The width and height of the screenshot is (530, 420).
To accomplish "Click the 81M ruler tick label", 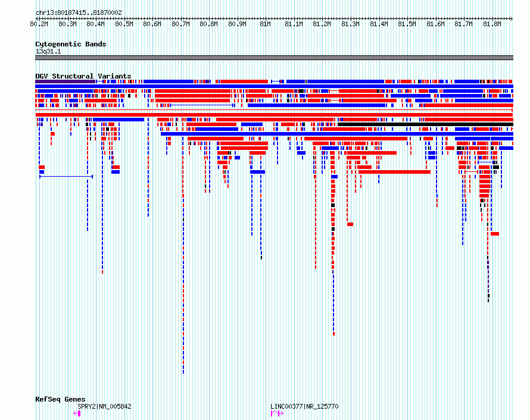I will click(x=266, y=24).
